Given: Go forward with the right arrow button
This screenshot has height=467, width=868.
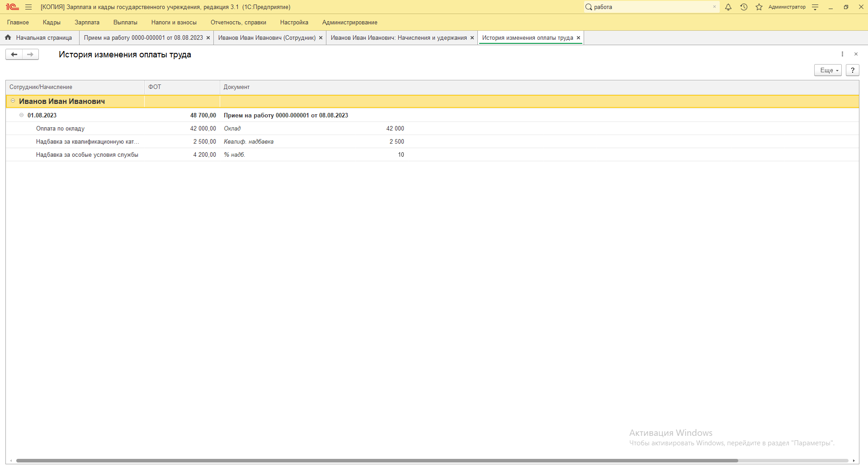Looking at the screenshot, I should [30, 55].
